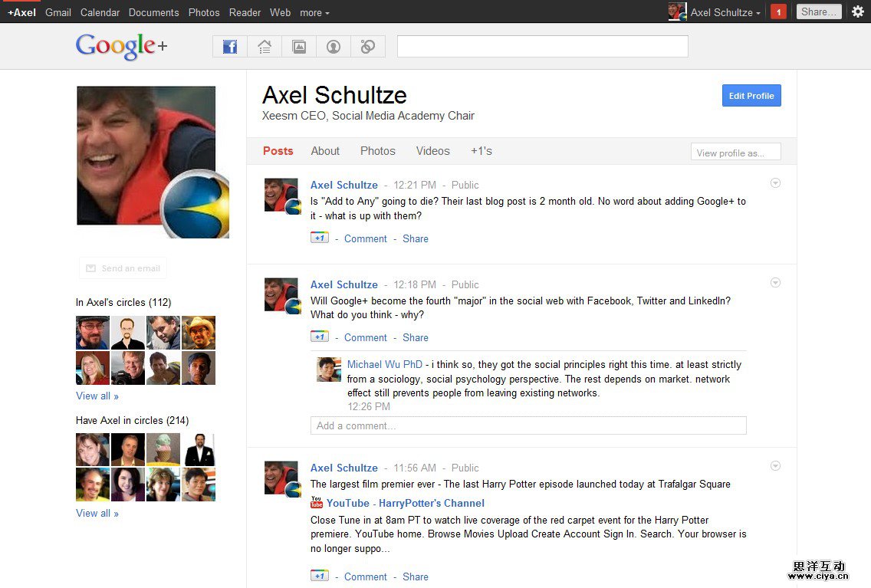Click the Edit Profile button

(x=751, y=96)
